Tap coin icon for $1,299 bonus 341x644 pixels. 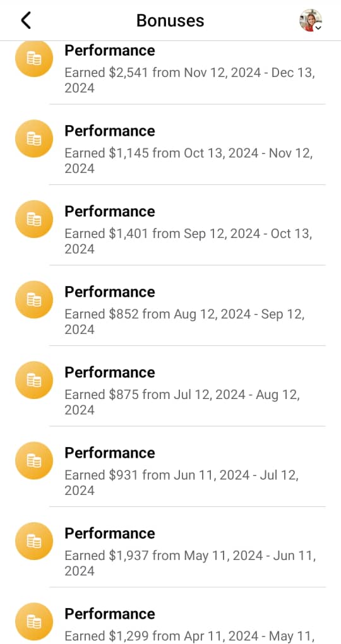tap(34, 622)
